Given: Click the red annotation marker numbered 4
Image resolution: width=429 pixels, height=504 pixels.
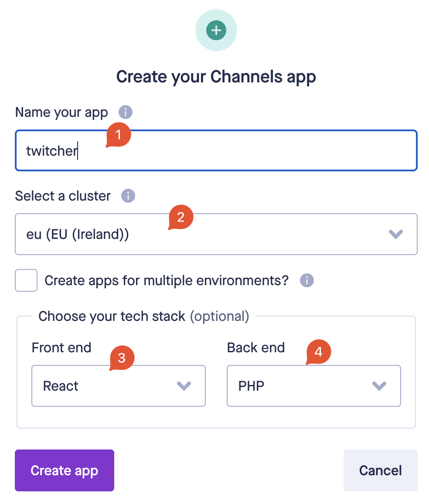Looking at the screenshot, I should 319,352.
